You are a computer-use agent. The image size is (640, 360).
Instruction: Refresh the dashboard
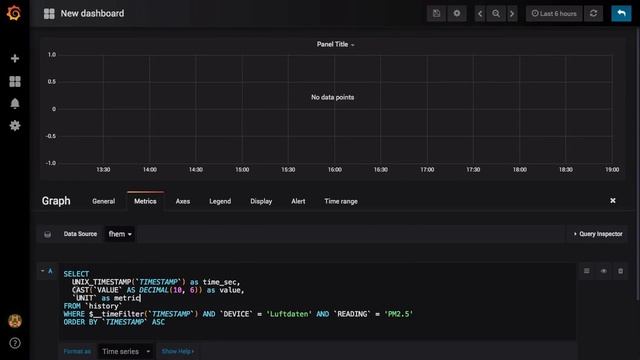593,13
